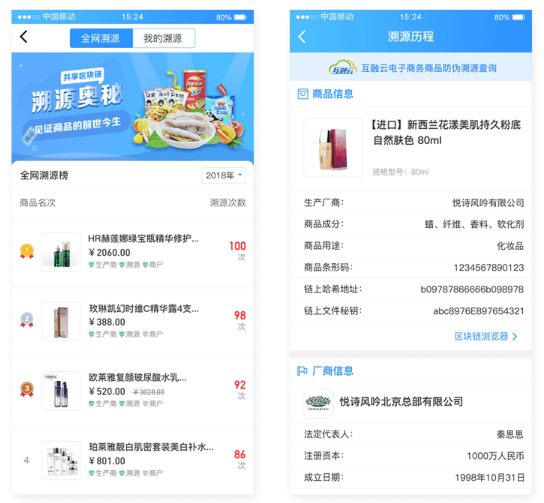Click the struck-through ¥3028.00 original price

[148, 392]
